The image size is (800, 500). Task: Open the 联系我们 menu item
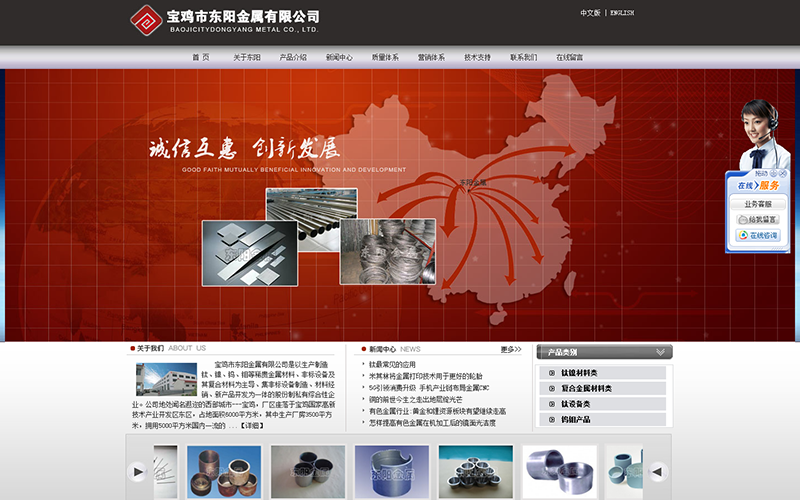tap(523, 57)
